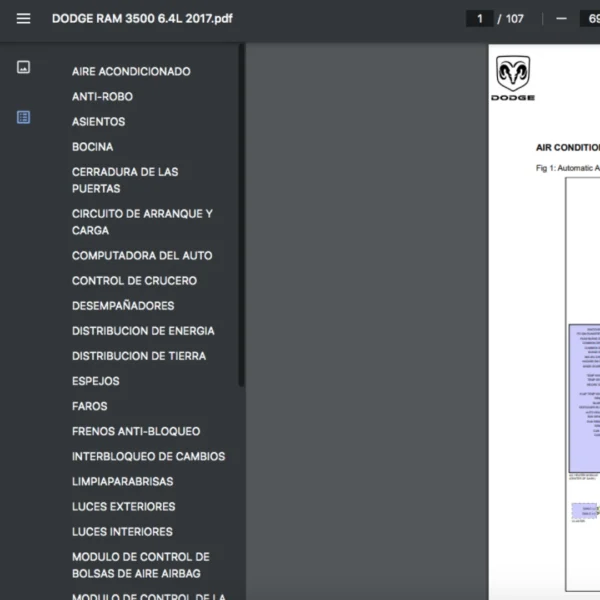Show page thumbnails view in sidebar
The height and width of the screenshot is (600, 600).
point(23,67)
